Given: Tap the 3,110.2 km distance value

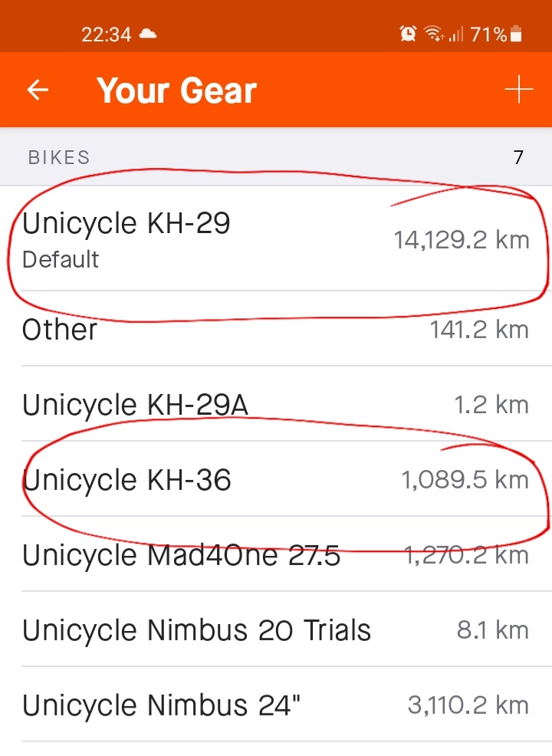Looking at the screenshot, I should (468, 705).
